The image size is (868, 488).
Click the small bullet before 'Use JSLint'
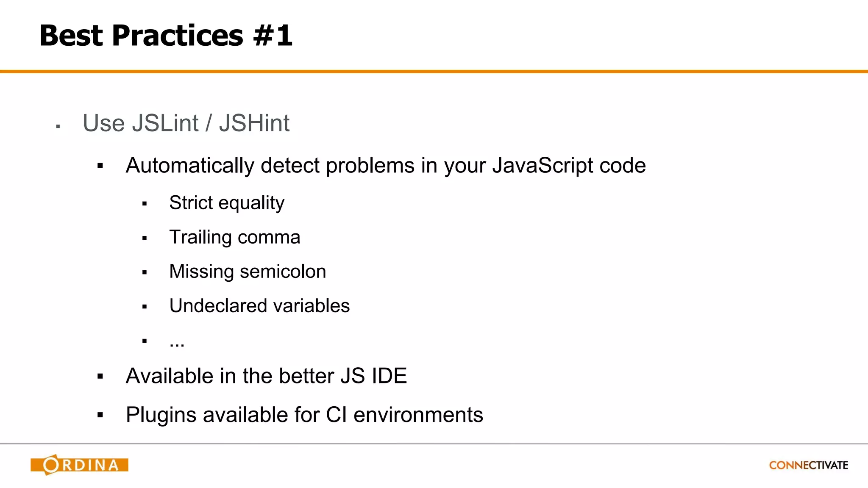point(58,126)
